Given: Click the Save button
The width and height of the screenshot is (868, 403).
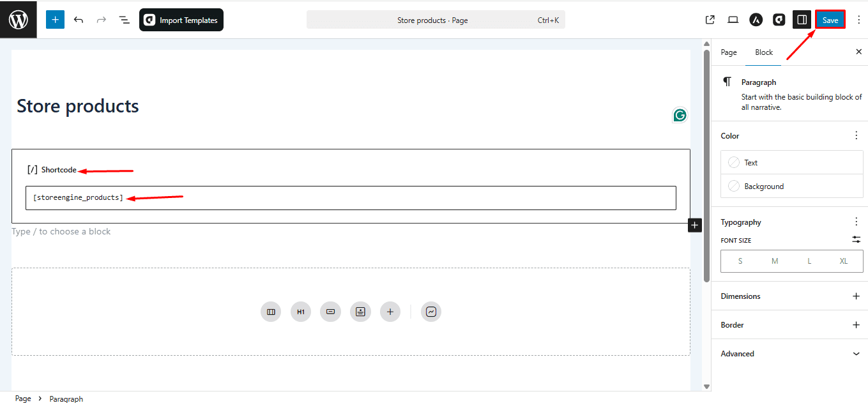Looking at the screenshot, I should click(x=830, y=19).
